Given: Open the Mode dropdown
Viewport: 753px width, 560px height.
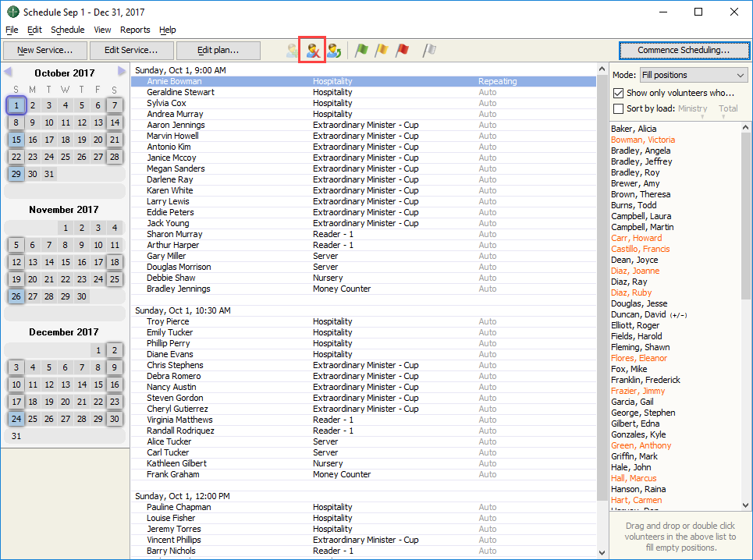Looking at the screenshot, I should [693, 75].
